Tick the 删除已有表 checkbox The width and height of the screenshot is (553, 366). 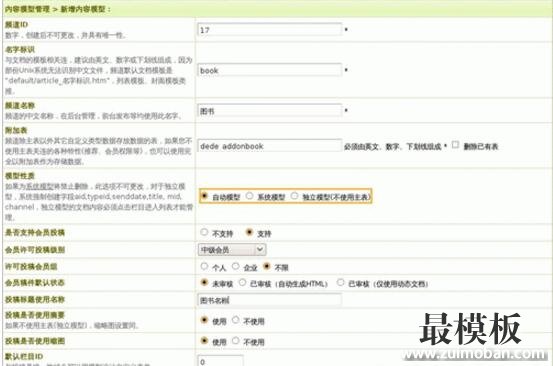[455, 145]
